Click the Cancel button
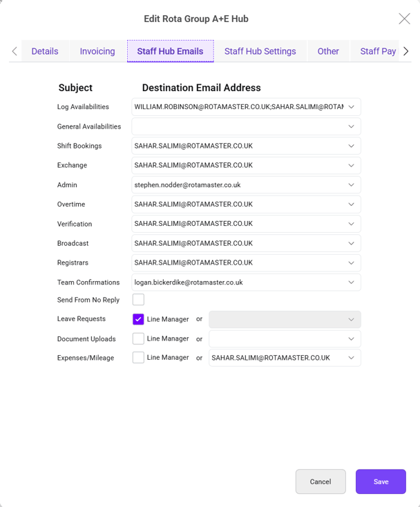Image resolution: width=420 pixels, height=507 pixels. pyautogui.click(x=321, y=481)
